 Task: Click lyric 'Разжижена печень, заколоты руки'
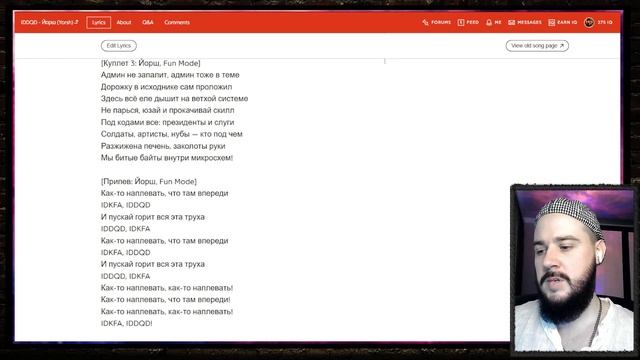click(x=163, y=146)
